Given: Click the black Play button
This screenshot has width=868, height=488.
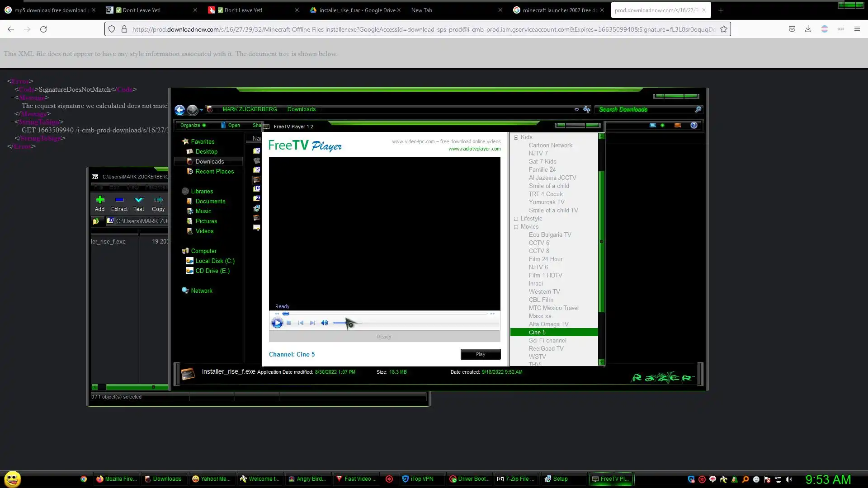Looking at the screenshot, I should click(x=481, y=354).
